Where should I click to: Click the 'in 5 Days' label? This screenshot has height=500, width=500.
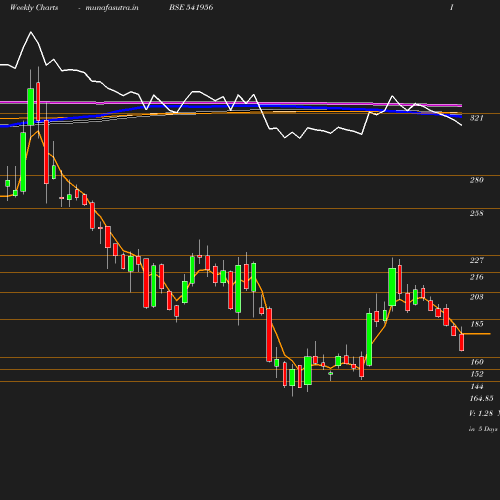(x=483, y=429)
